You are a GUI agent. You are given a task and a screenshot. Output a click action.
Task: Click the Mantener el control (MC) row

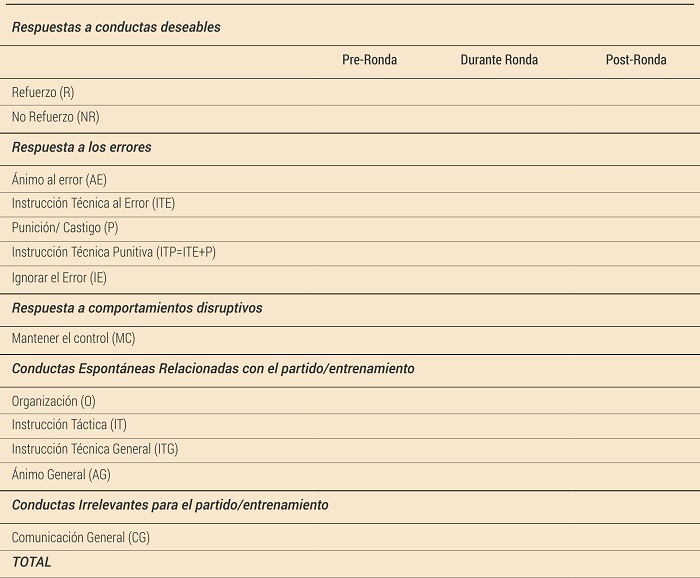73,339
